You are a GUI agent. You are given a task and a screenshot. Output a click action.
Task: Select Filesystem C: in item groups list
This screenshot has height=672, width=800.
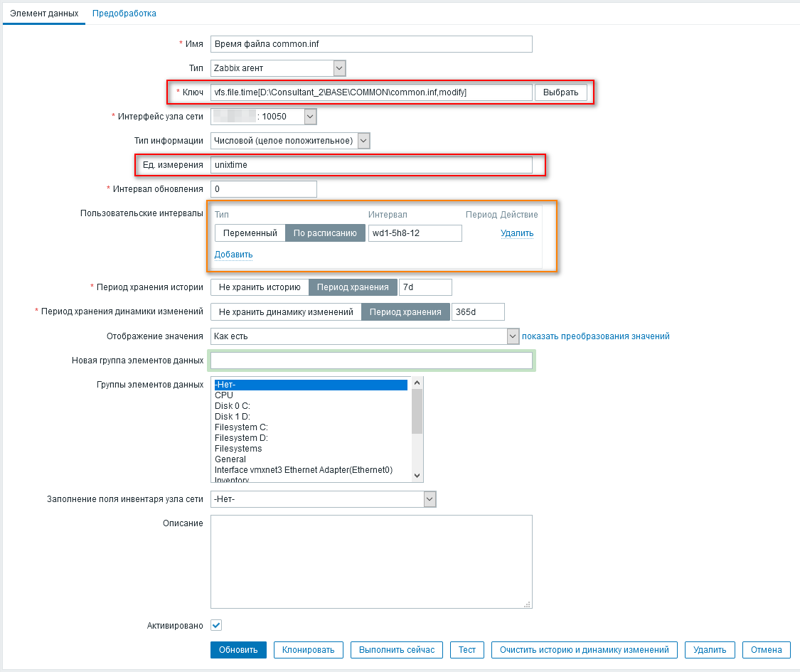point(241,427)
